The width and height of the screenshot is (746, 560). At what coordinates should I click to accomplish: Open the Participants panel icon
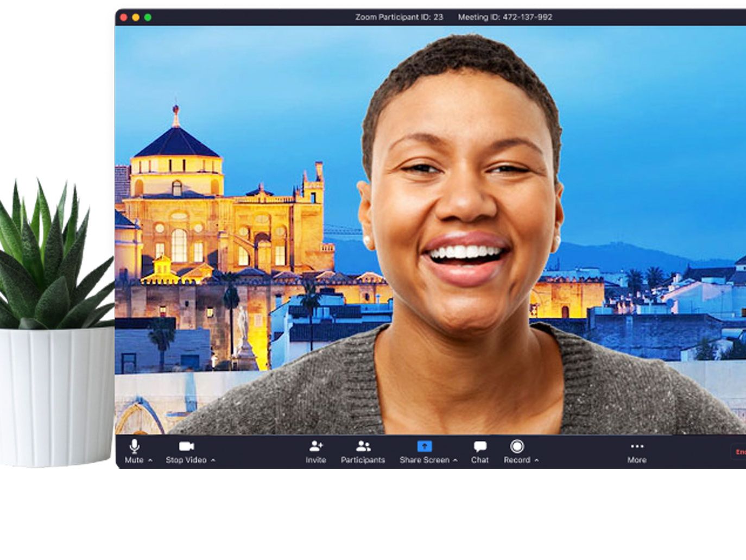[x=363, y=447]
